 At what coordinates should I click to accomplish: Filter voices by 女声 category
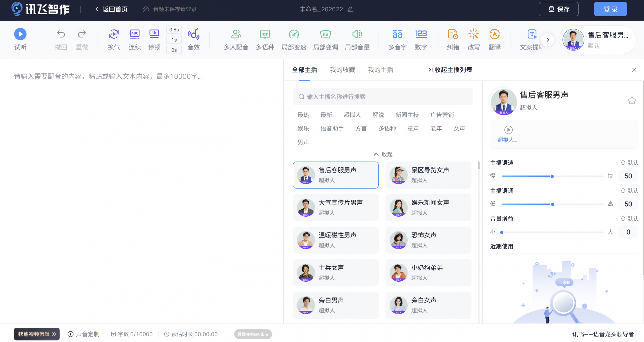point(459,128)
